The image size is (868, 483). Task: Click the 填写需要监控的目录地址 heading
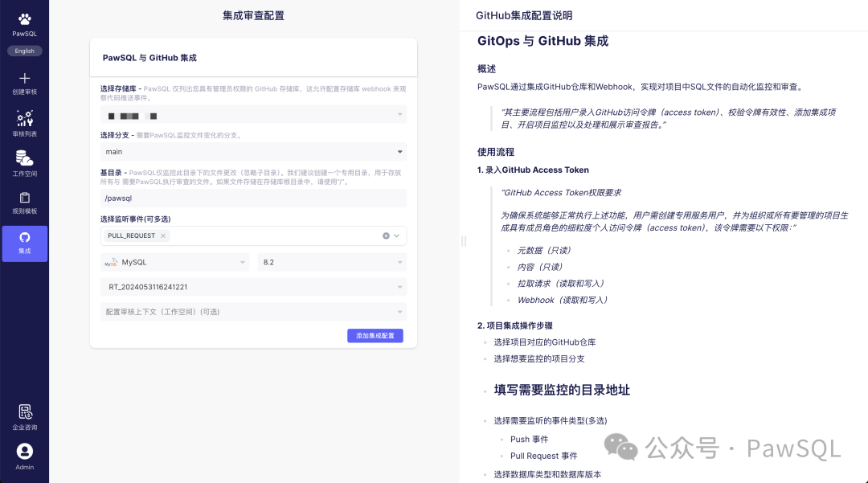[x=562, y=390]
